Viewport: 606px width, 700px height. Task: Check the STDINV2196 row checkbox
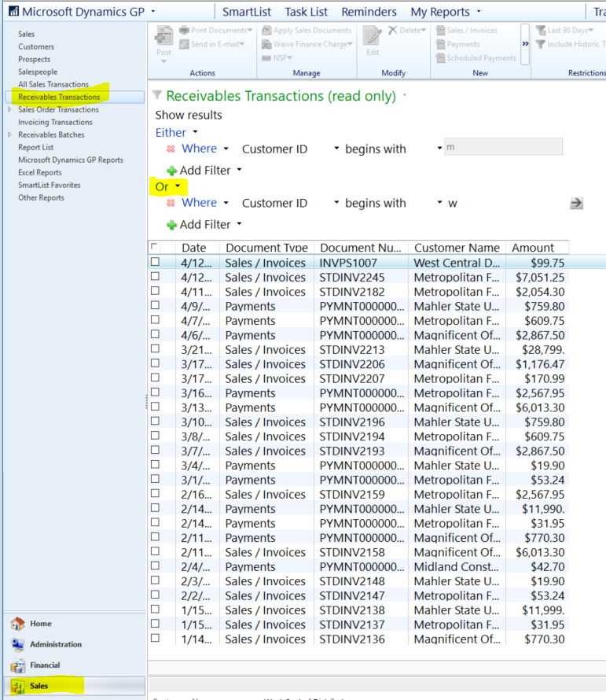point(155,421)
